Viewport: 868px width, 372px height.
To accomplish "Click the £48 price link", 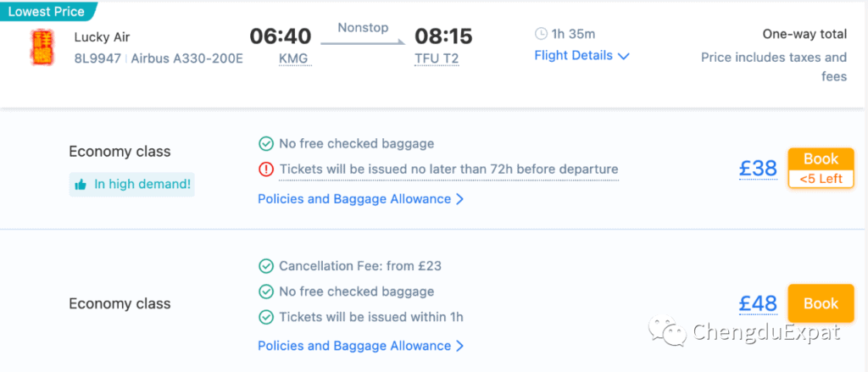I will [x=759, y=303].
